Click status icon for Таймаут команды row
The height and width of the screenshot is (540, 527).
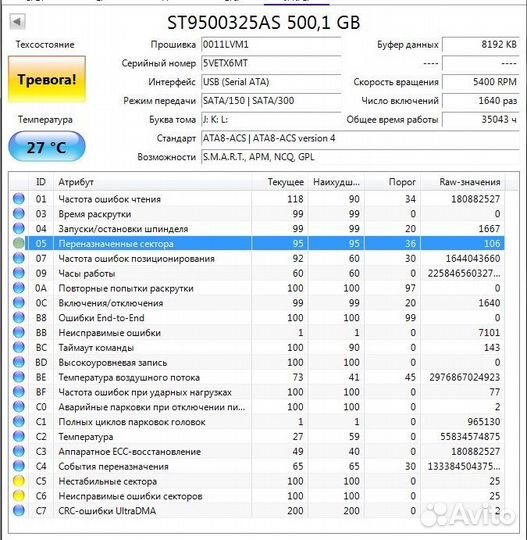19,347
